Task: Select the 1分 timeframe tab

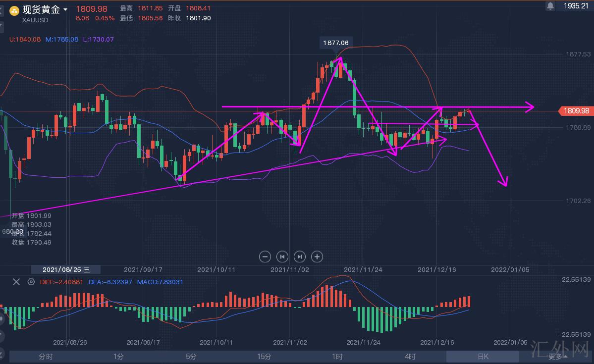Action: coord(118,357)
